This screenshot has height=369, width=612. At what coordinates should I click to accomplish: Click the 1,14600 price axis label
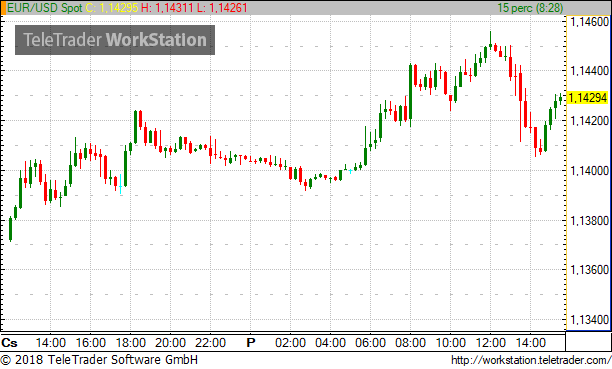click(x=589, y=22)
